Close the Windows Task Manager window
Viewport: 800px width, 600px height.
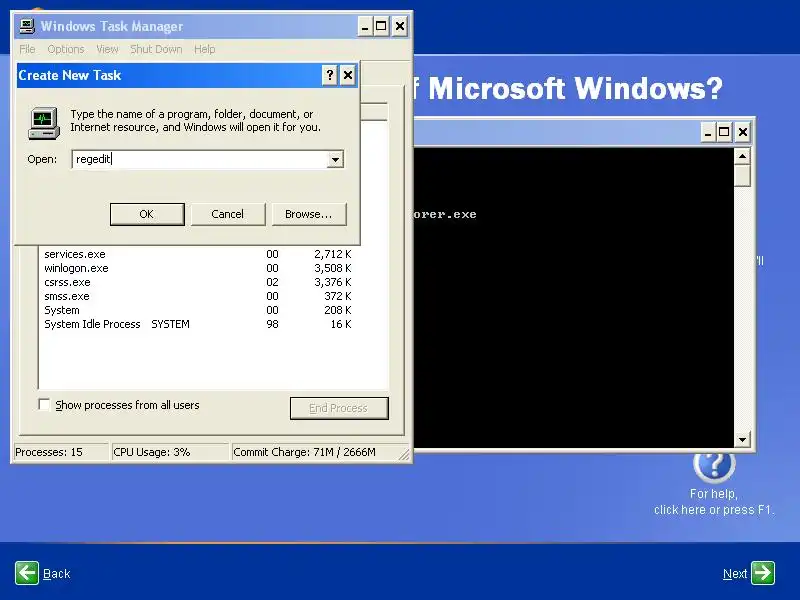point(400,27)
